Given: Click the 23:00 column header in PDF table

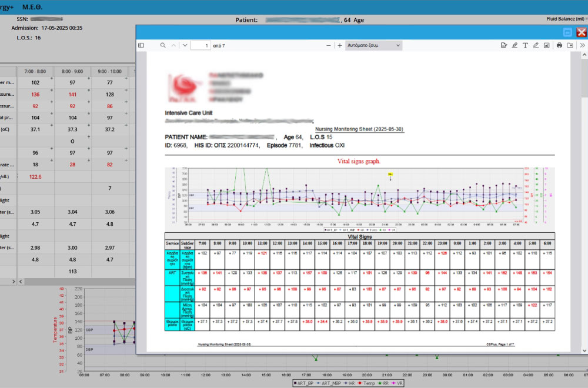Looking at the screenshot, I should click(442, 243).
